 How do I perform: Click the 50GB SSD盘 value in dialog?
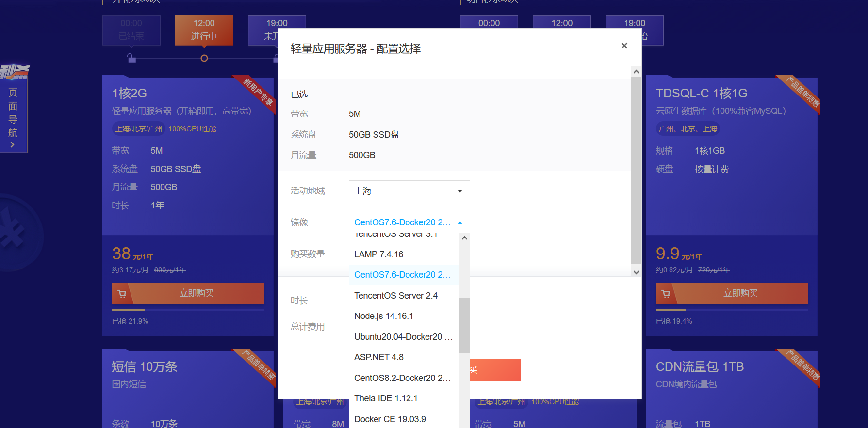tap(374, 135)
